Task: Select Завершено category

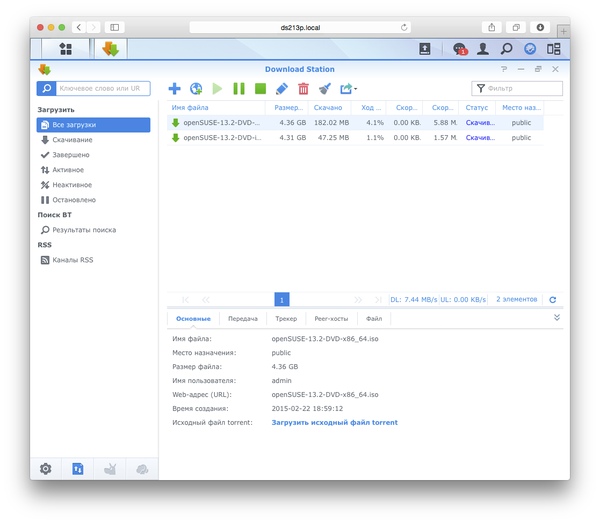Action: tap(93, 155)
